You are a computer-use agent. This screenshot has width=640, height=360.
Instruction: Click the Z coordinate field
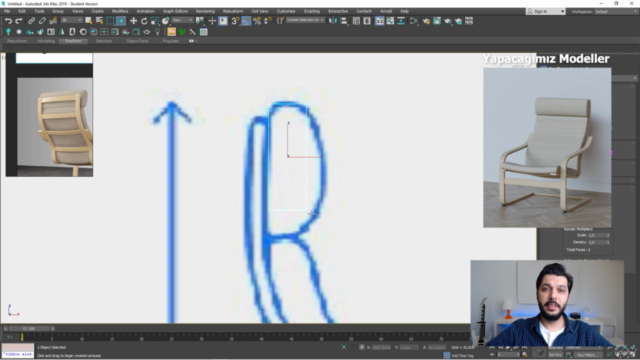click(437, 347)
